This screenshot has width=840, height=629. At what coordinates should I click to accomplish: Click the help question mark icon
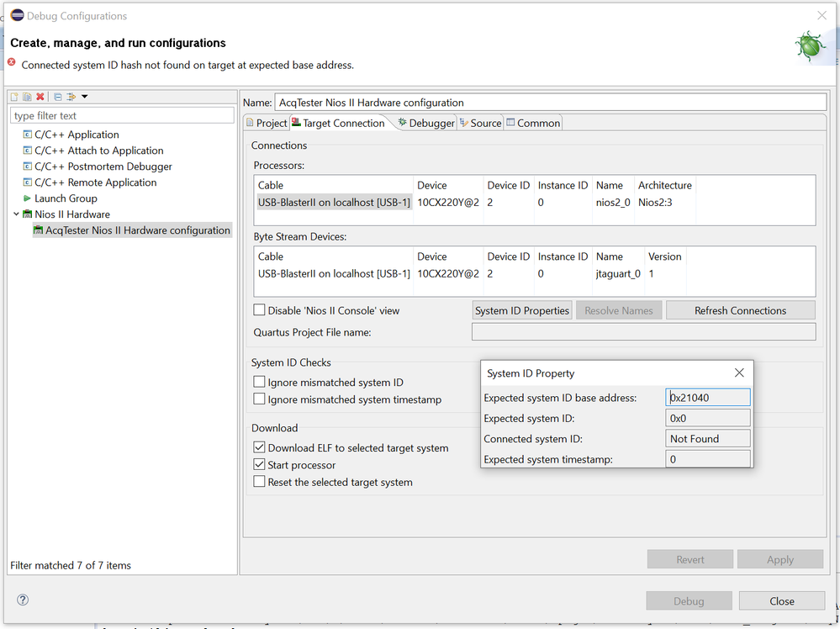point(23,600)
